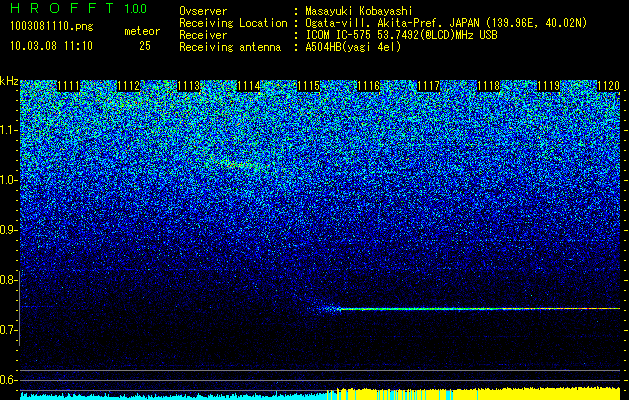Click the 1.1 kHz axis label
The height and width of the screenshot is (400, 629).
point(9,130)
